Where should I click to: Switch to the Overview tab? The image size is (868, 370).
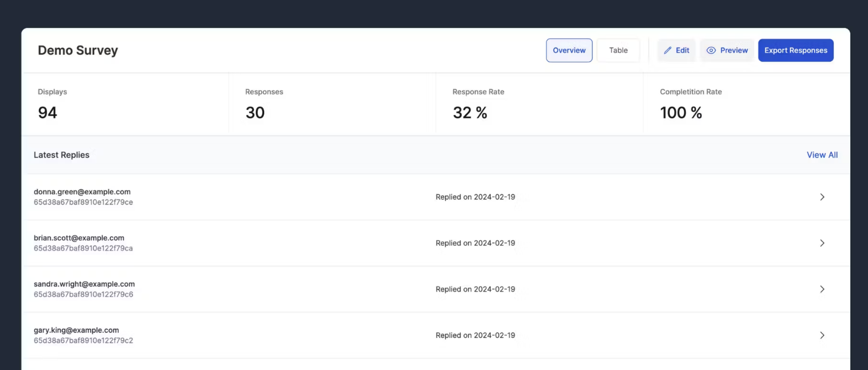[569, 50]
